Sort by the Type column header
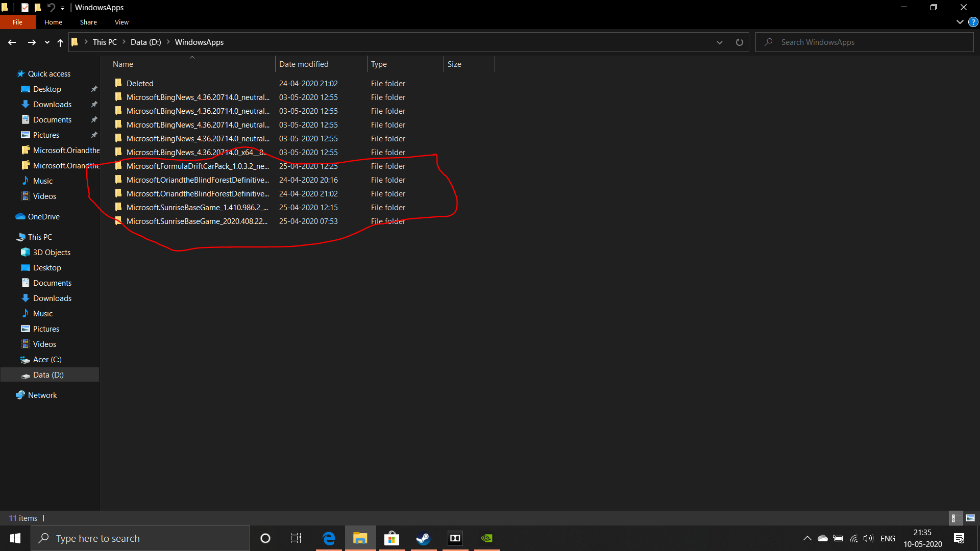Viewport: 980px width, 551px height. click(405, 64)
